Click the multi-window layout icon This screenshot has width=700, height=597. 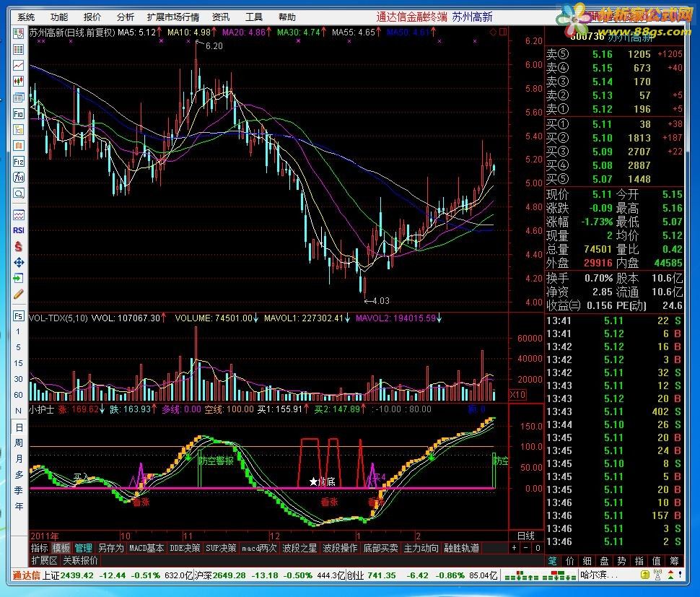coord(18,97)
